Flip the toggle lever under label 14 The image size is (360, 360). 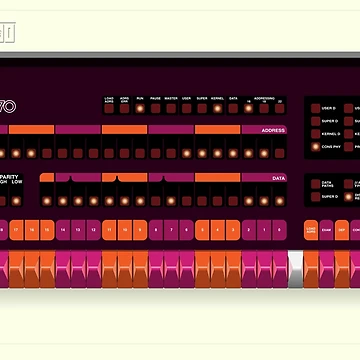pyautogui.click(x=63, y=269)
